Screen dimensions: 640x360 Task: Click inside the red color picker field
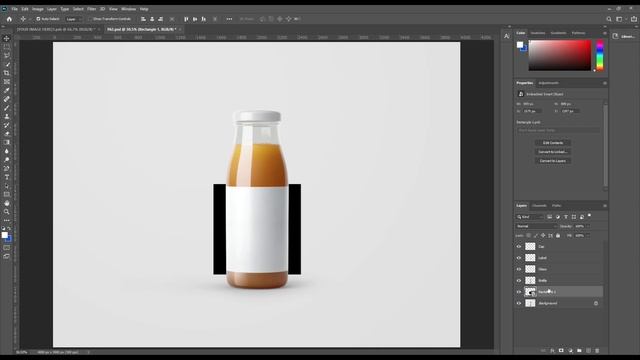tap(560, 55)
